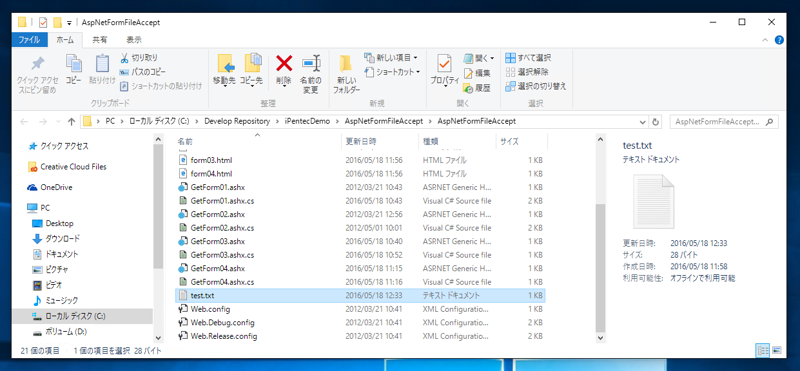
Task: Select 切り取り scissors command
Action: (x=139, y=58)
